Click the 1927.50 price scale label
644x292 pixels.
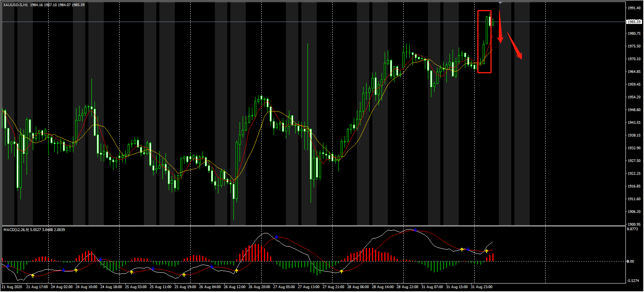point(634,161)
